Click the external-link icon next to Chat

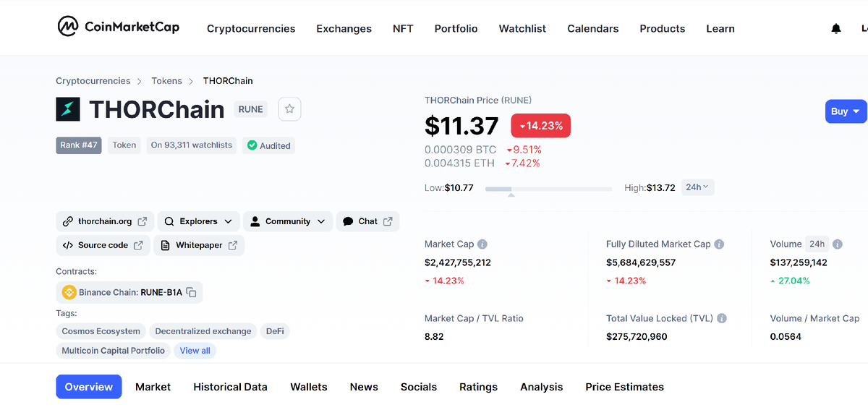pyautogui.click(x=388, y=221)
